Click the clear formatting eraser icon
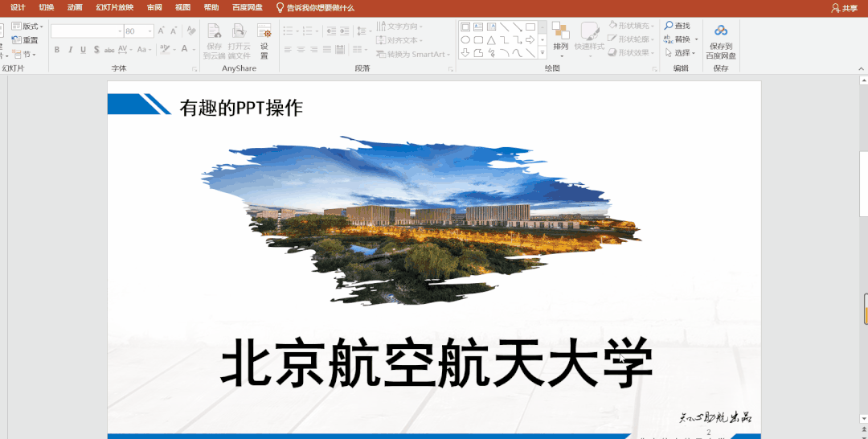 (191, 31)
